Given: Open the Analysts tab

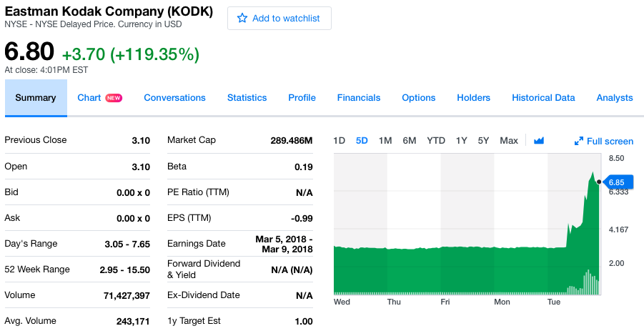Looking at the screenshot, I should [615, 98].
